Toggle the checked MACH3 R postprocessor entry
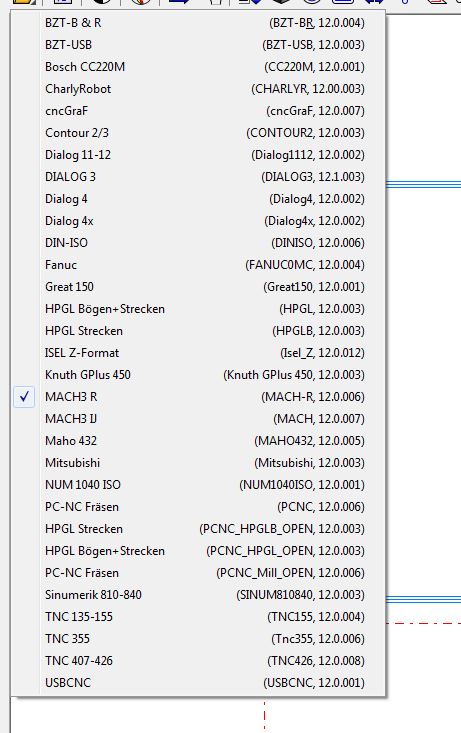Viewport: 461px width, 733px height. point(198,397)
